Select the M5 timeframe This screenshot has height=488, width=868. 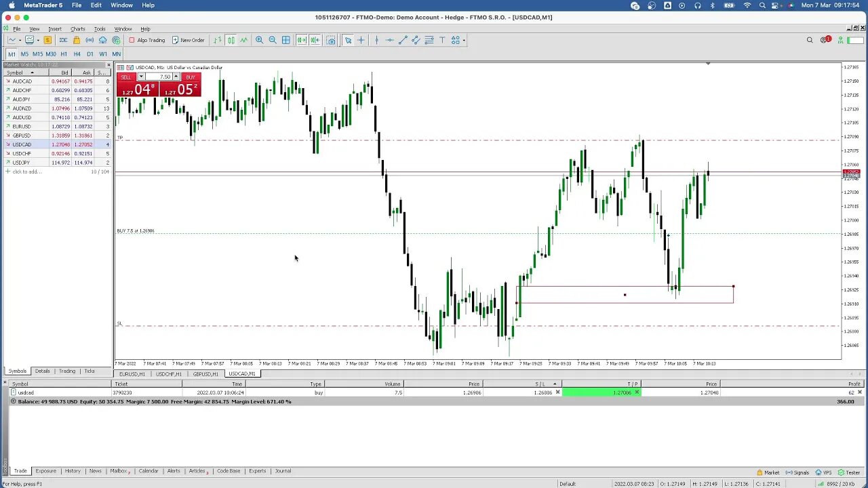(24, 54)
